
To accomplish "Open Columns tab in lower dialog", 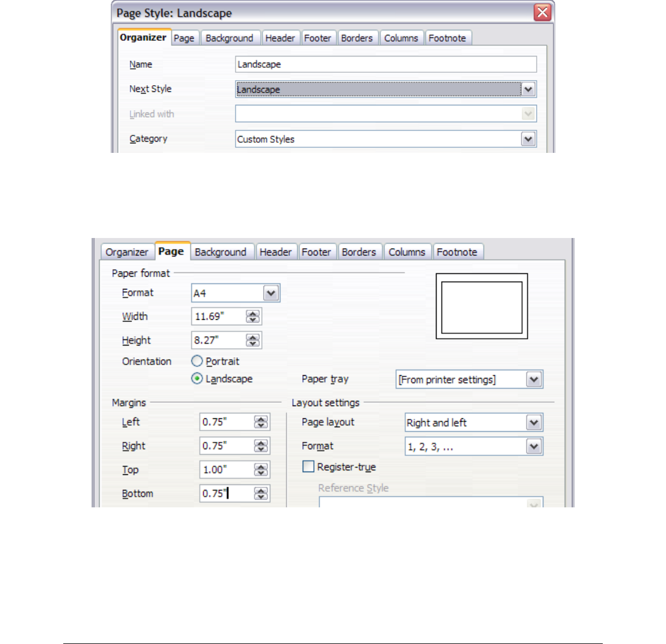I will [407, 252].
